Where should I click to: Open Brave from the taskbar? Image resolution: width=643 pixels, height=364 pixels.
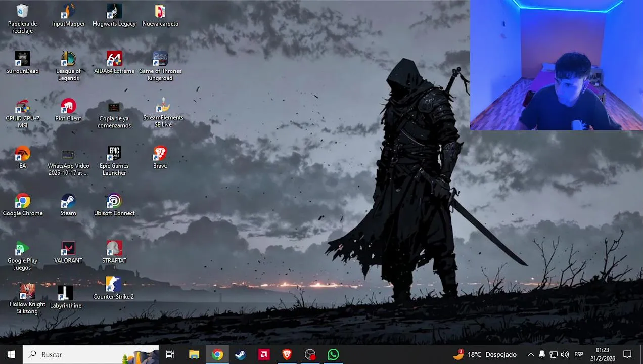287,355
